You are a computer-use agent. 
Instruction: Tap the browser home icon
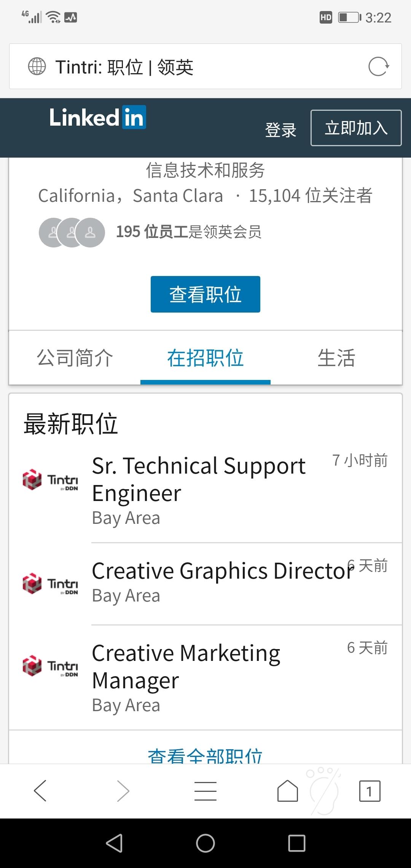(x=288, y=791)
